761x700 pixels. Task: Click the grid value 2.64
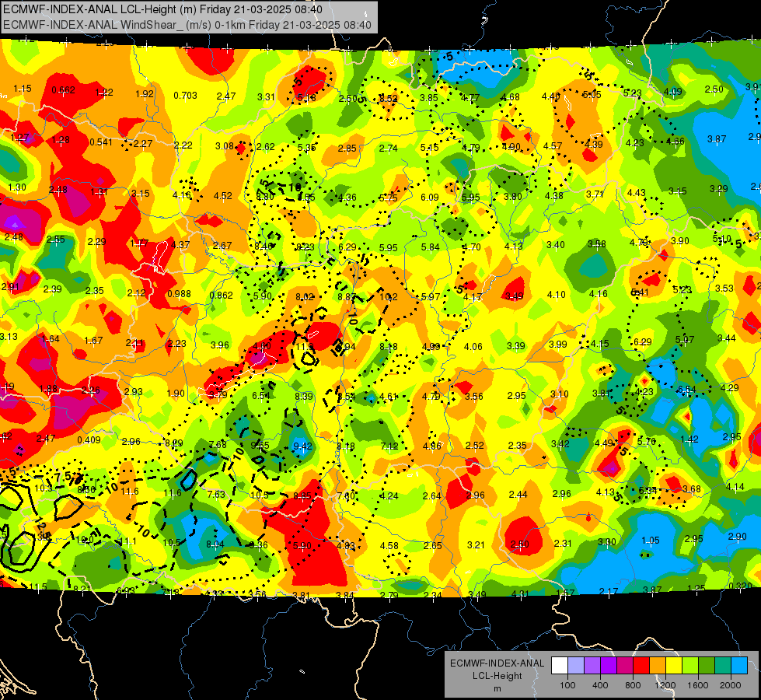[432, 496]
